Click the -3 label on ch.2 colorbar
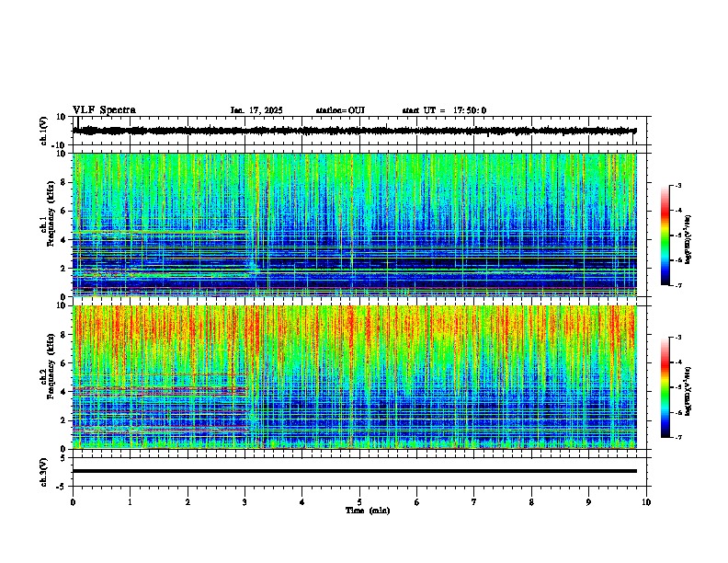728x563 pixels. tap(677, 338)
